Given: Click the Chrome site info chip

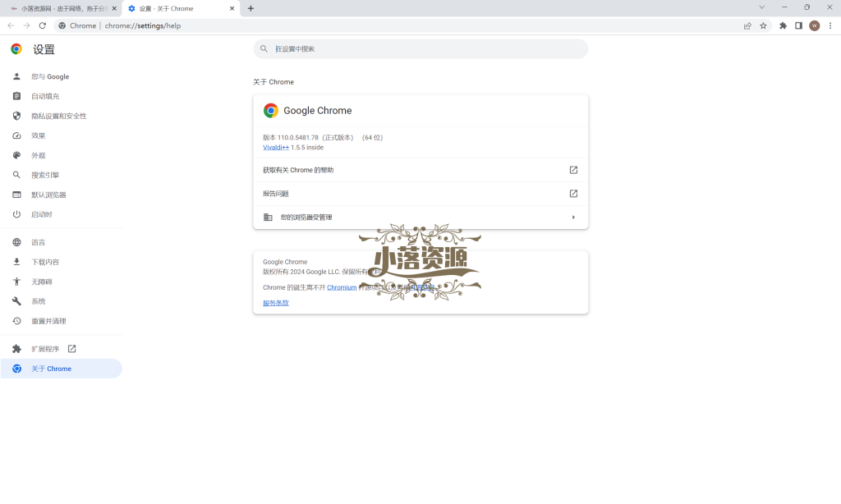Looking at the screenshot, I should [x=77, y=25].
